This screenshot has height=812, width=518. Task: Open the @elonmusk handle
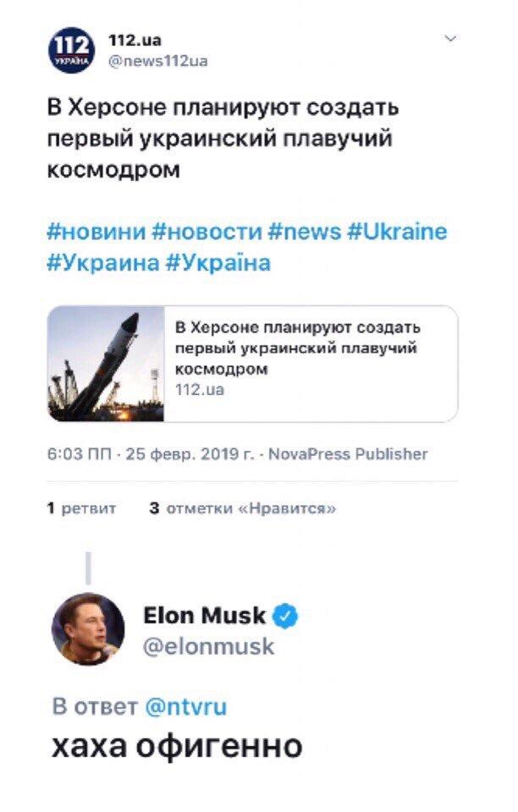[x=209, y=647]
